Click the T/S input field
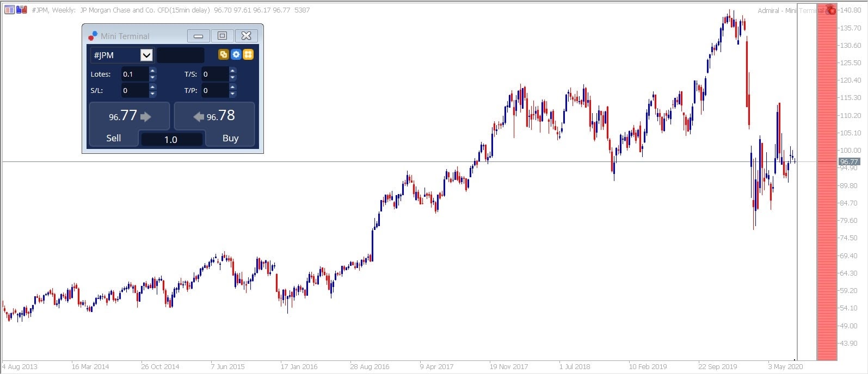The width and height of the screenshot is (868, 374). (x=214, y=74)
